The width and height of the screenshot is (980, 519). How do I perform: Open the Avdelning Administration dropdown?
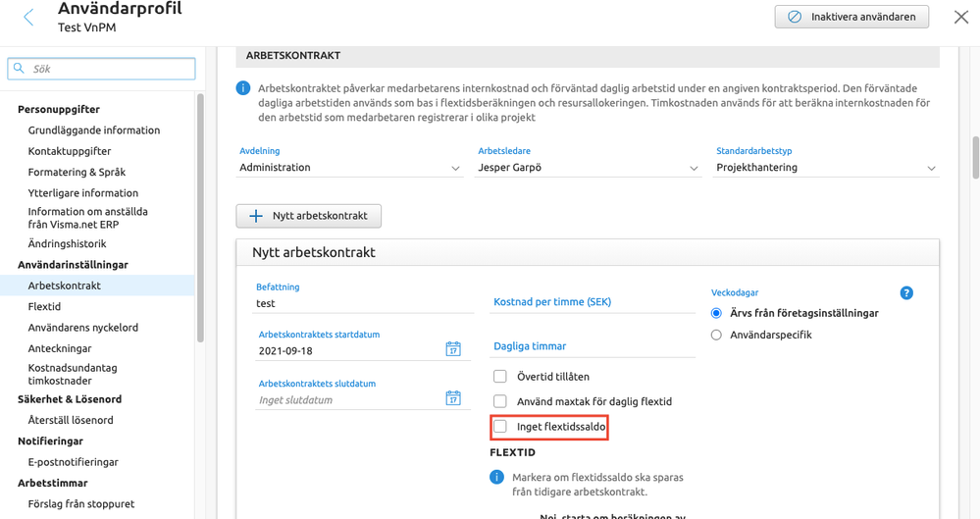tap(349, 168)
